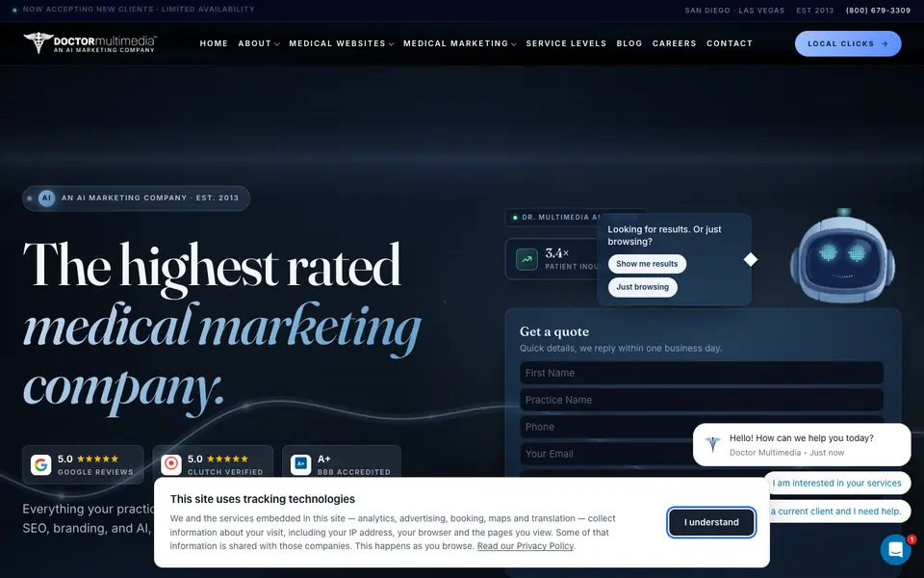The image size is (924, 578).
Task: Click the BBB logo in accredited badge
Action: coord(300,464)
